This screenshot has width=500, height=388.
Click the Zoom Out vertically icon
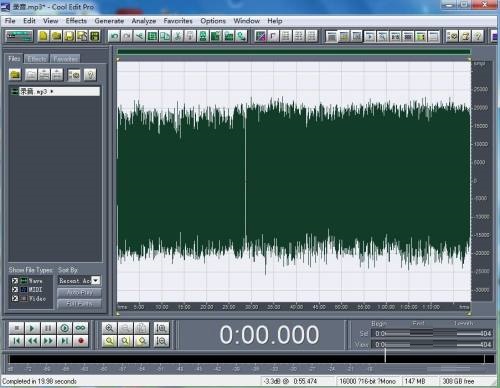(161, 341)
